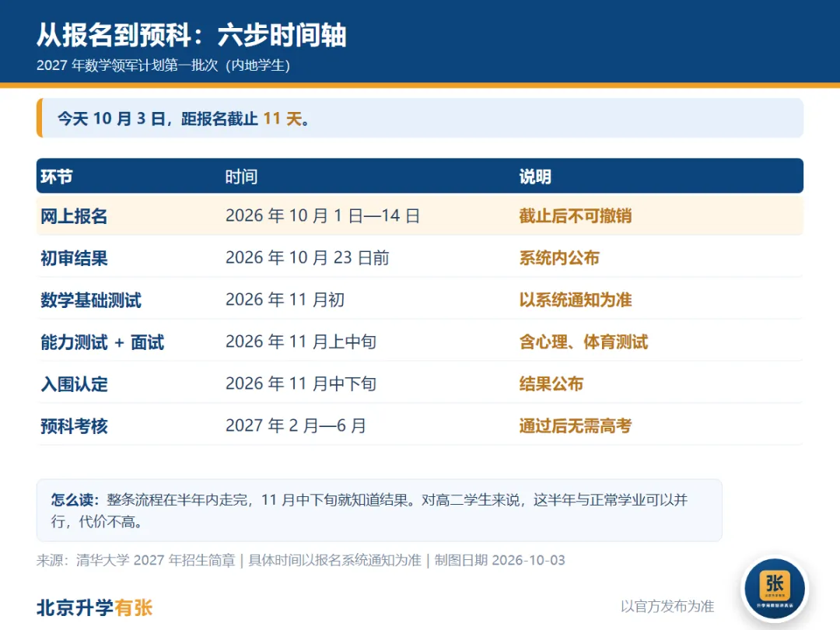This screenshot has height=630, width=840.
Task: Click the note 以系统通知为准
Action: click(575, 300)
